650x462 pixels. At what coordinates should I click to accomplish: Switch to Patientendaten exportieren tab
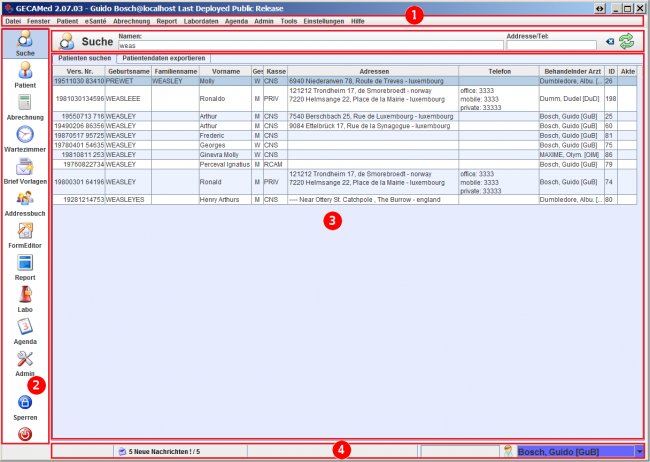tap(160, 59)
